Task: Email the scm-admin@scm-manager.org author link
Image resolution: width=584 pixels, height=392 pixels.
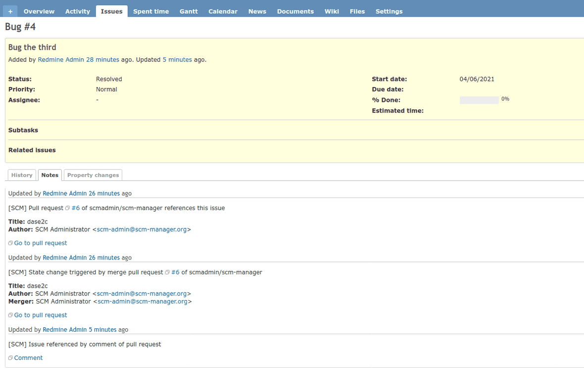Action: (x=143, y=229)
